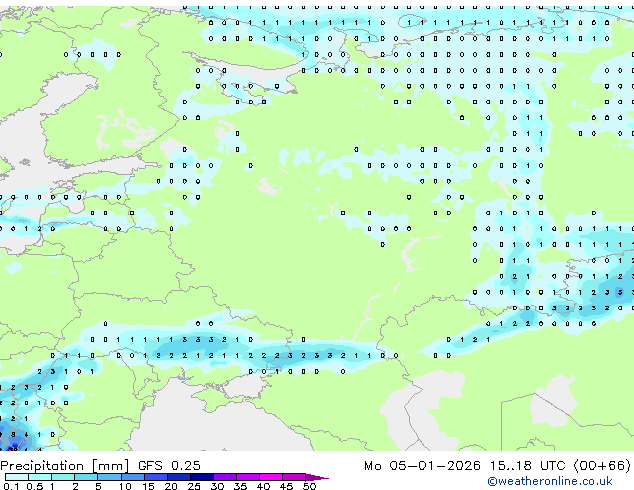Click the legend label '15'

pyautogui.click(x=148, y=486)
